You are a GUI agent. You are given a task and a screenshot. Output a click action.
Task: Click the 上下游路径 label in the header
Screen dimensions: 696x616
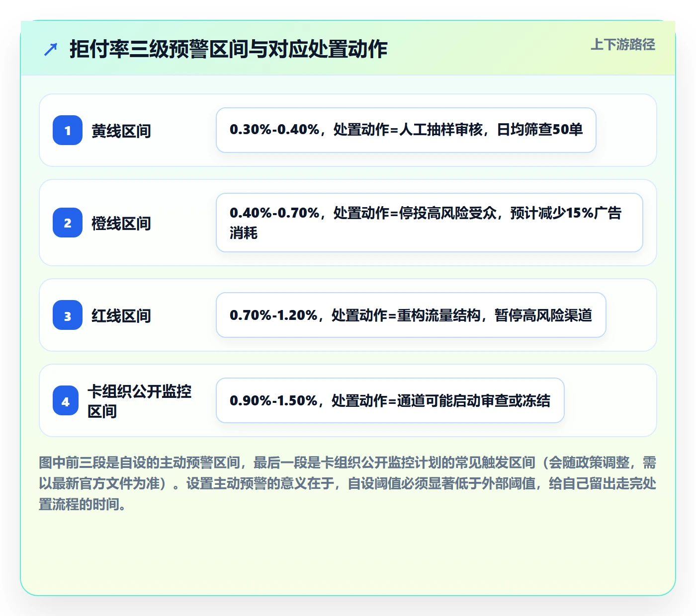click(x=623, y=45)
